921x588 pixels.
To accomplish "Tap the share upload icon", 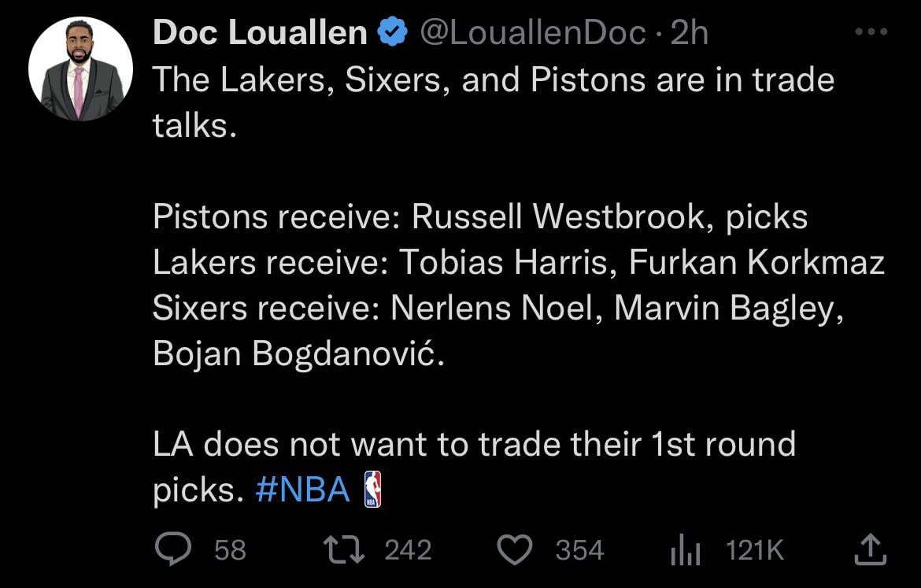I will [x=871, y=549].
